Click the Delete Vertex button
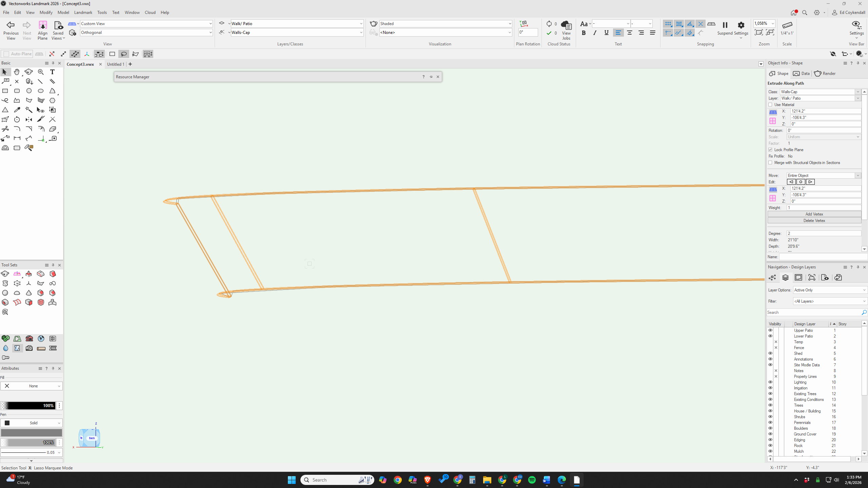This screenshot has height=488, width=868. point(814,221)
